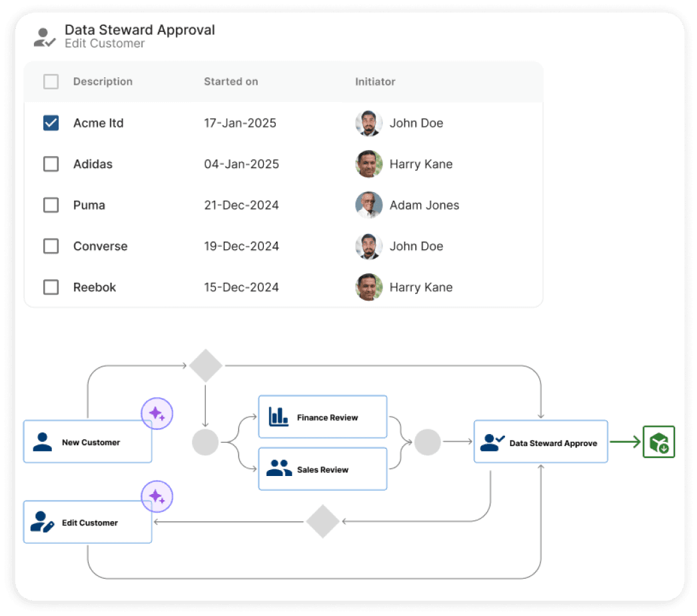The width and height of the screenshot is (697, 616).
Task: Check the Puma row checkbox
Action: point(51,205)
